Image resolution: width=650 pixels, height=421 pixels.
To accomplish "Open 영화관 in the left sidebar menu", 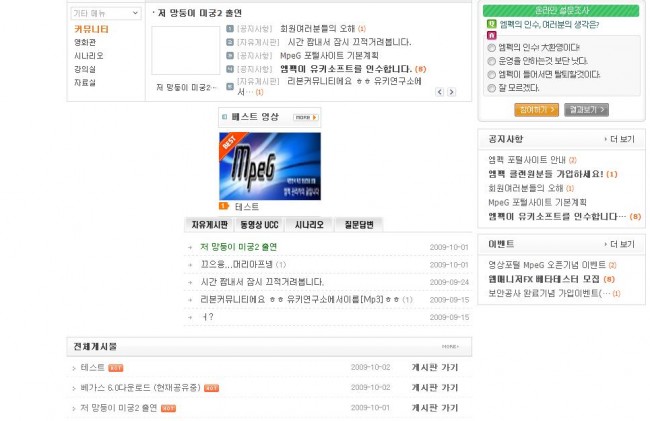I will (85, 43).
